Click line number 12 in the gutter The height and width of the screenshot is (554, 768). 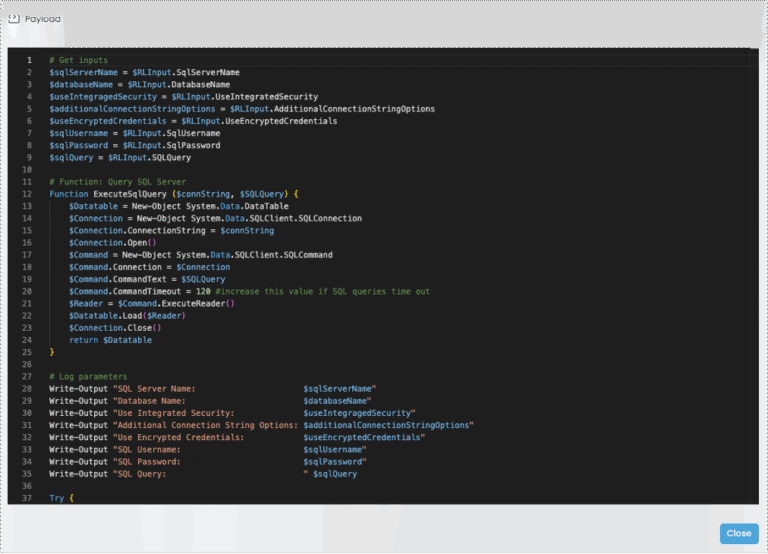point(27,193)
